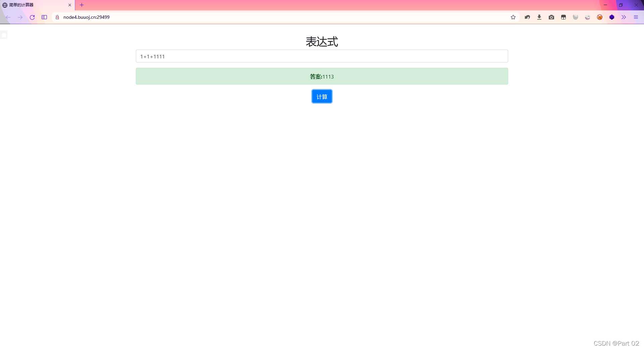Click the black square-faced extension icon
The height and width of the screenshot is (349, 644).
coord(563,17)
